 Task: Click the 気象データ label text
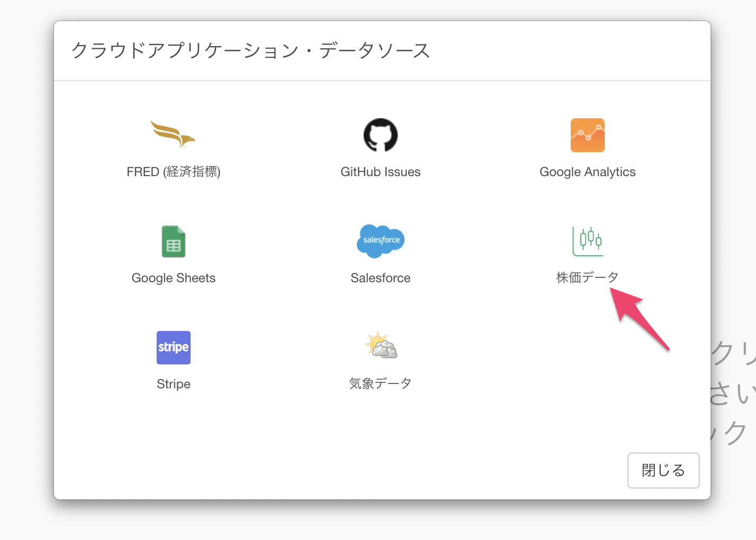point(381,384)
